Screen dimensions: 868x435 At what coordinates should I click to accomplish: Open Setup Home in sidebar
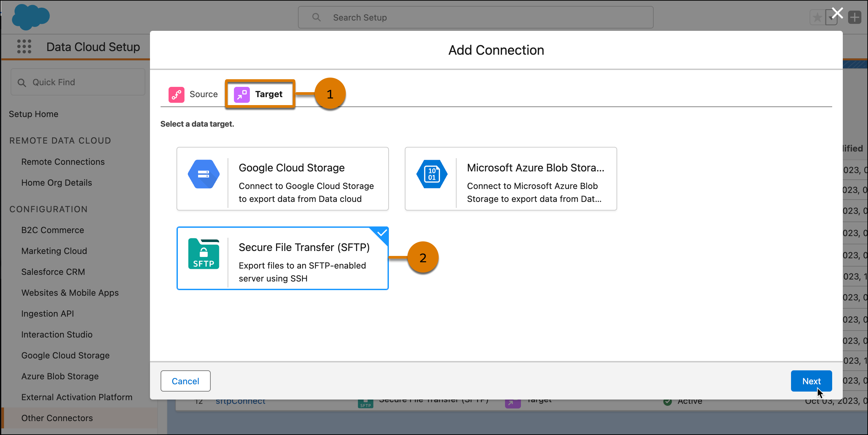[34, 114]
